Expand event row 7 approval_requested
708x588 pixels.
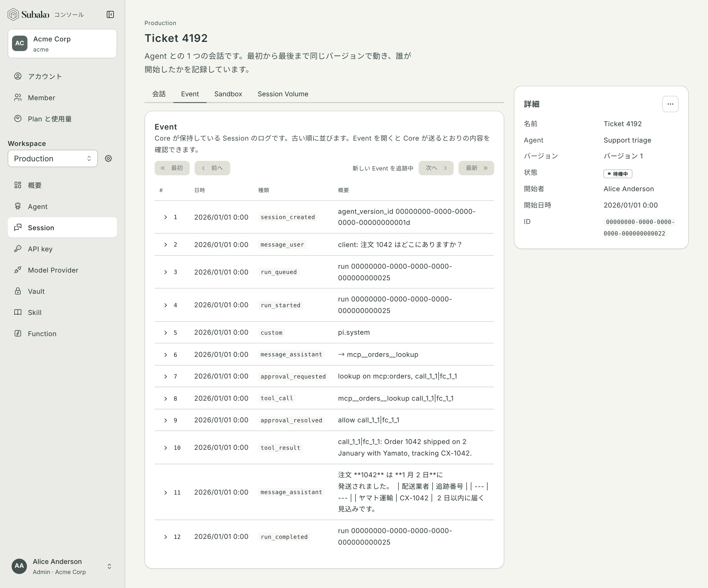pos(165,376)
